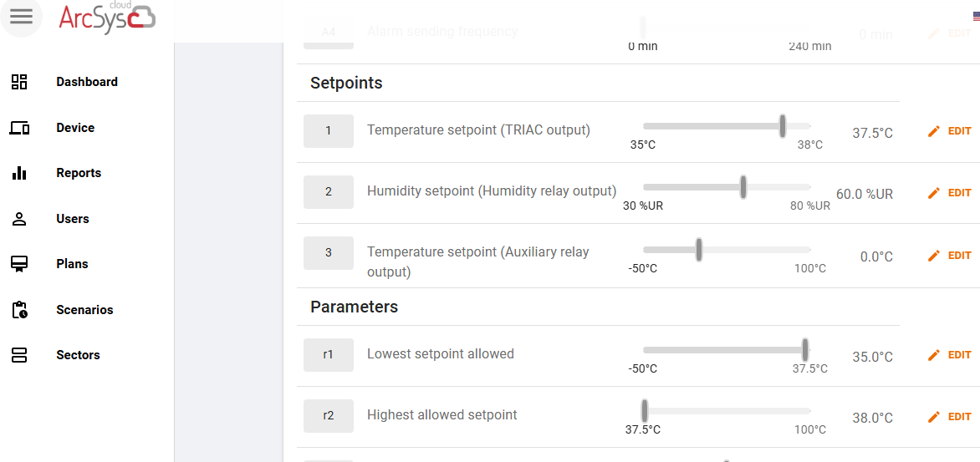Screen dimensions: 980x462
Task: Edit the Humidity setpoint value
Action: pyautogui.click(x=949, y=193)
